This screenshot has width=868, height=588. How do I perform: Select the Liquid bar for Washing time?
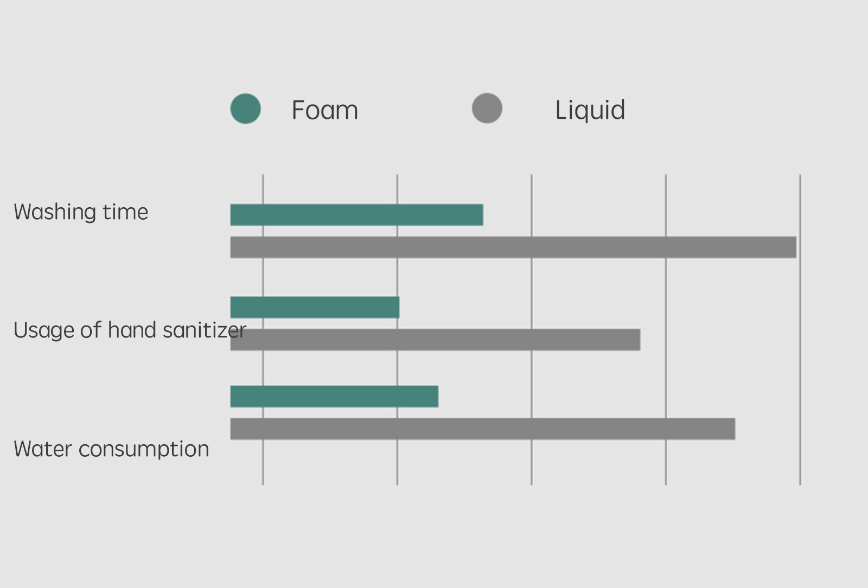point(513,247)
